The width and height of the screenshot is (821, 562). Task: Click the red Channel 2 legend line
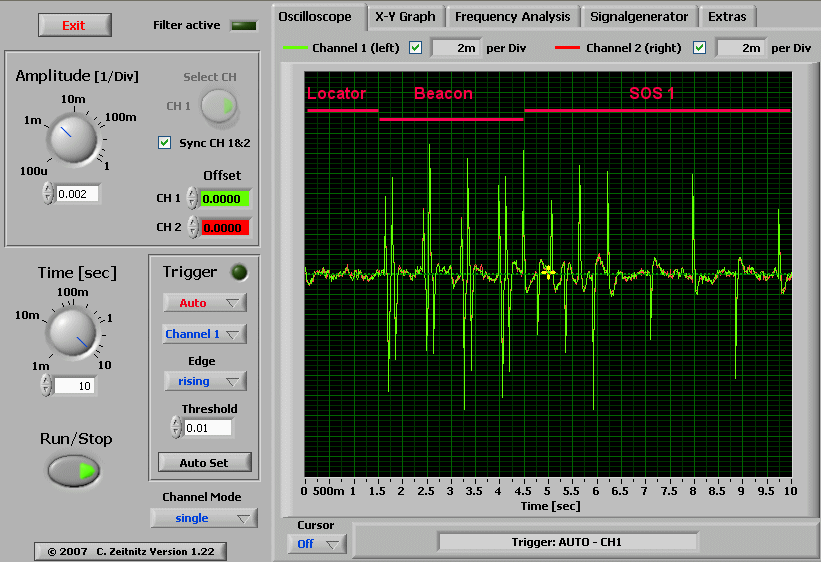point(568,48)
